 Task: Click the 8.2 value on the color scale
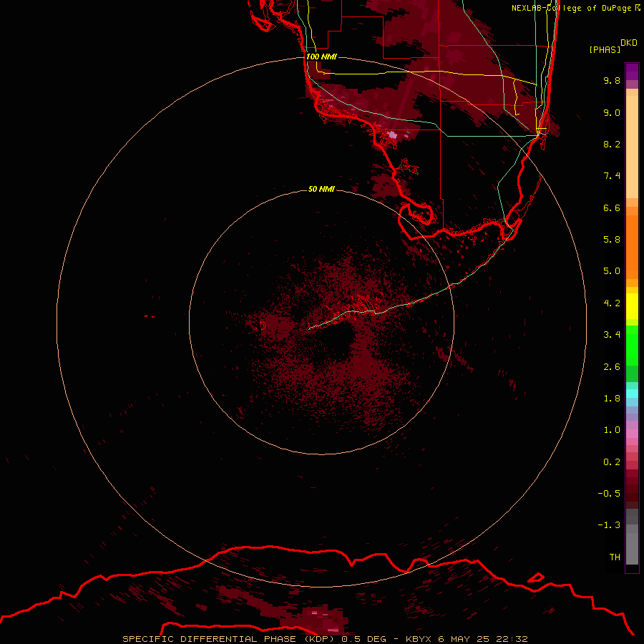[612, 144]
